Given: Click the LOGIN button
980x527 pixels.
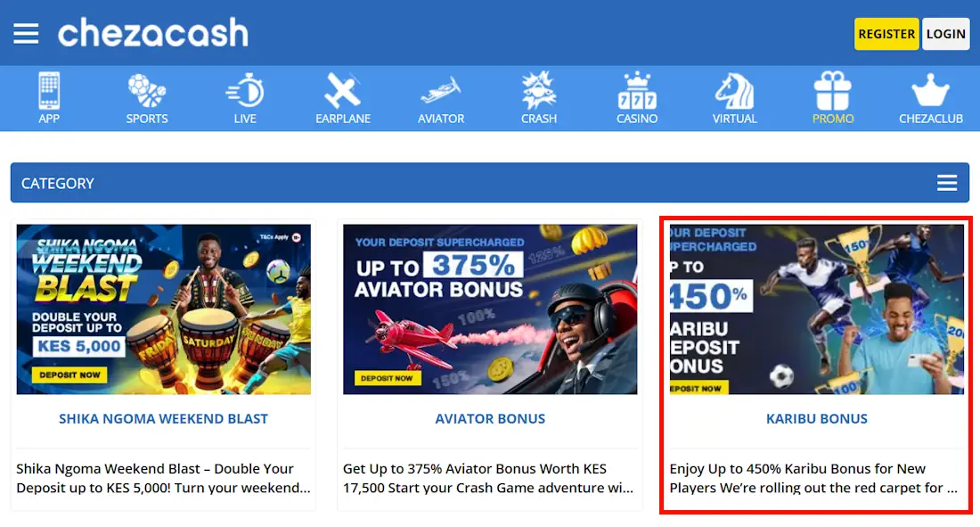Looking at the screenshot, I should (x=945, y=34).
